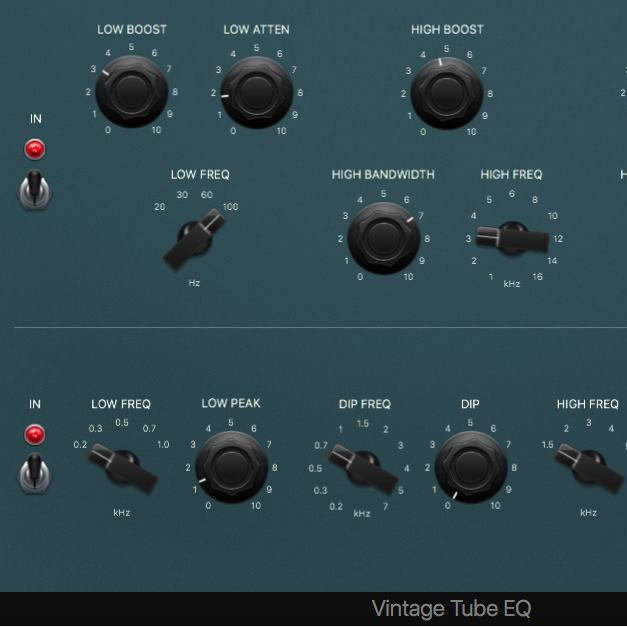Image resolution: width=627 pixels, height=627 pixels.
Task: Click the Low Boost knob
Action: (x=131, y=92)
